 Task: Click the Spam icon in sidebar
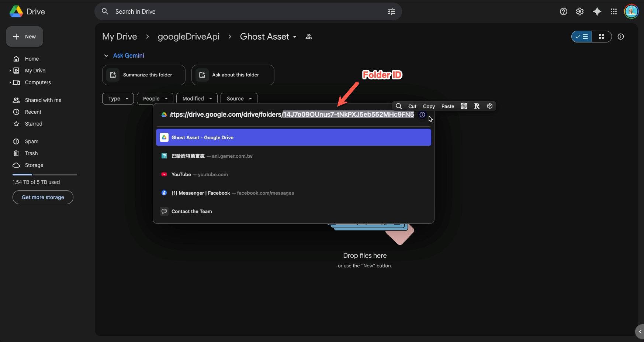16,141
